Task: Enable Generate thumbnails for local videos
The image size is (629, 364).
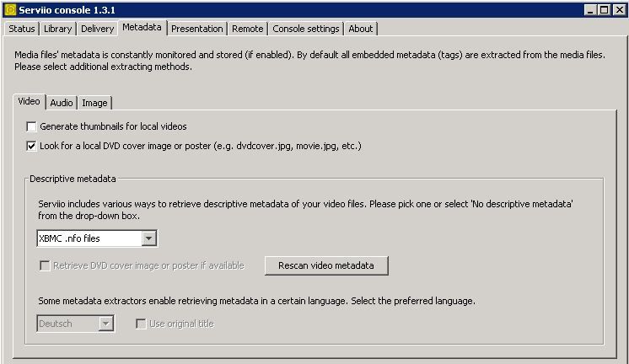Action: 32,126
